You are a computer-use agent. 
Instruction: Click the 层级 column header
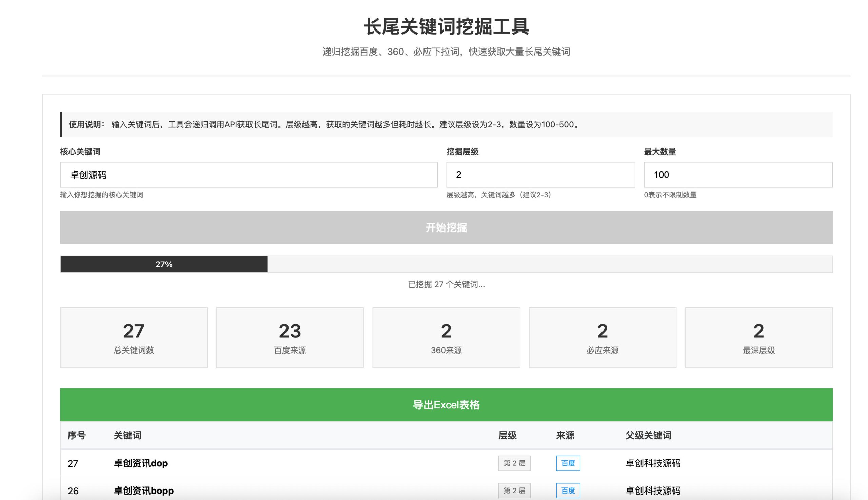(507, 436)
